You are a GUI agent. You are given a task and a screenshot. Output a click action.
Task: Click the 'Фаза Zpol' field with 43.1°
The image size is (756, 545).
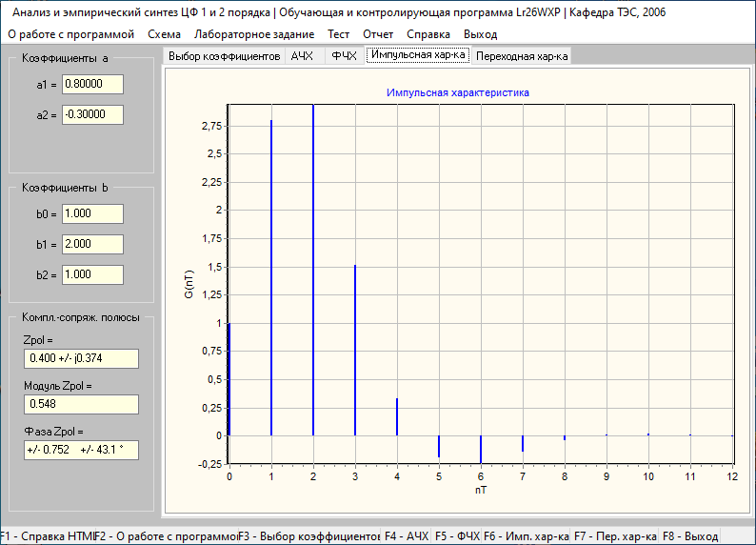pyautogui.click(x=82, y=450)
